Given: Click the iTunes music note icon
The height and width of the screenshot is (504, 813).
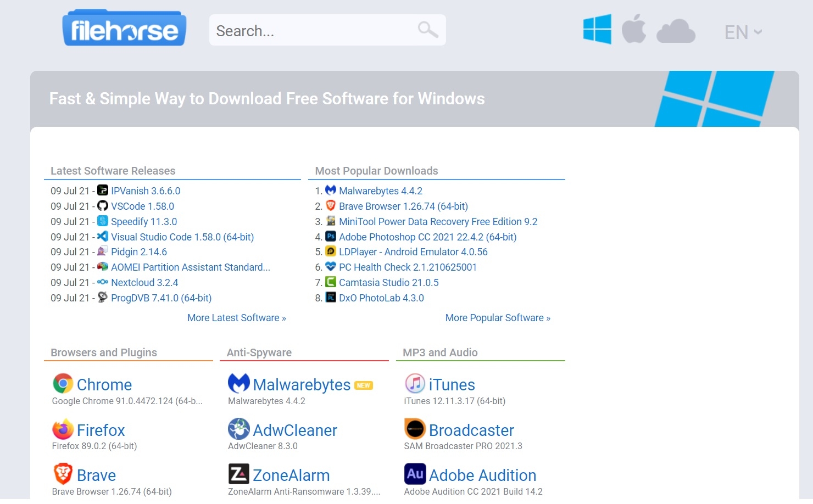Looking at the screenshot, I should click(415, 384).
